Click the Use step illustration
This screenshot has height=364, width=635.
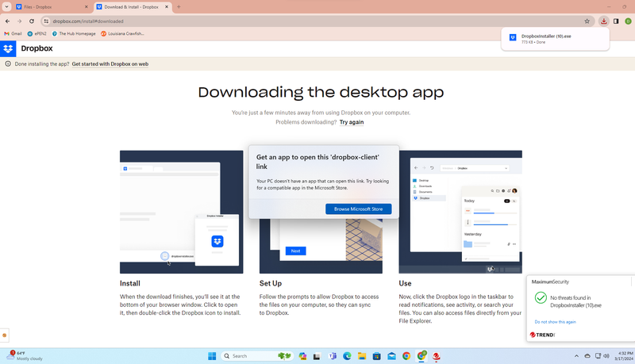pyautogui.click(x=460, y=212)
